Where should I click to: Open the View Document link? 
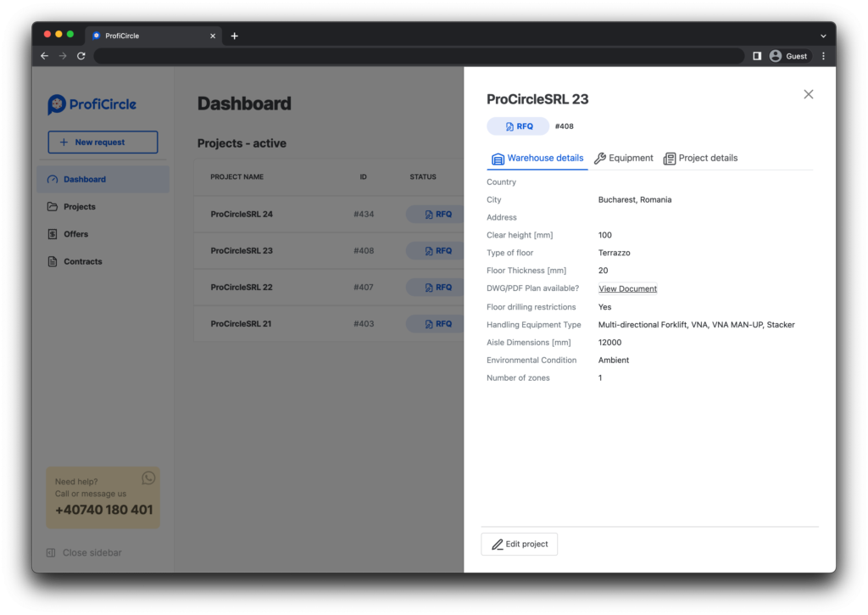pyautogui.click(x=628, y=288)
